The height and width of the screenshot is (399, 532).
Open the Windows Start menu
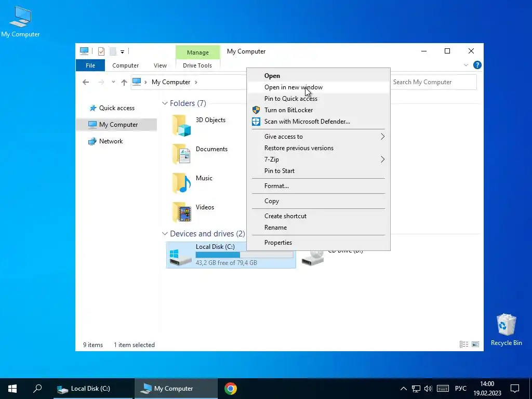tap(12, 389)
